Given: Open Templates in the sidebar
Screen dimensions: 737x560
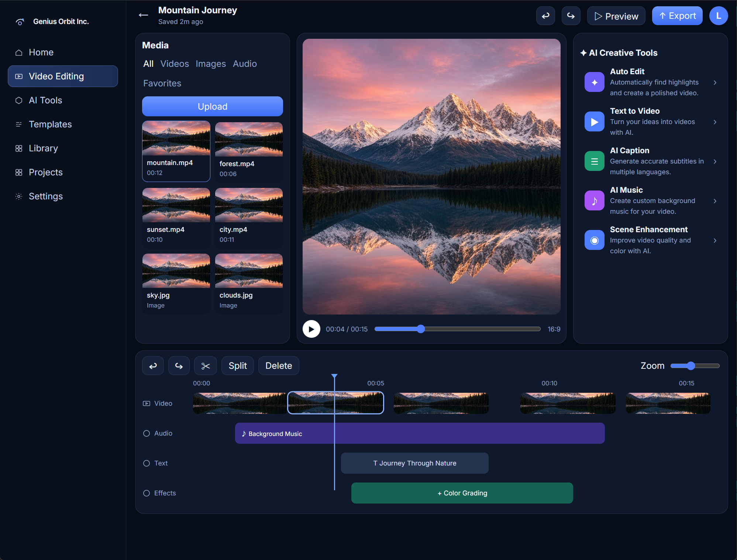Looking at the screenshot, I should [x=63, y=124].
